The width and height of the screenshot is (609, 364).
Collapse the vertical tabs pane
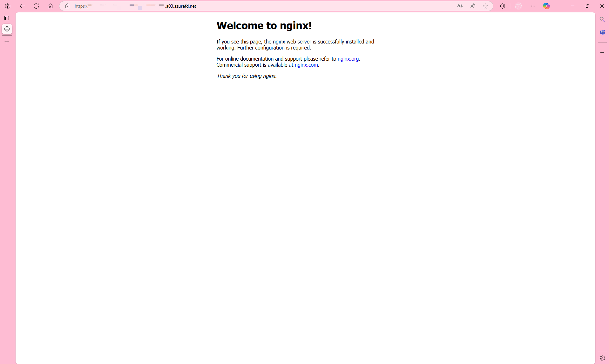click(7, 18)
